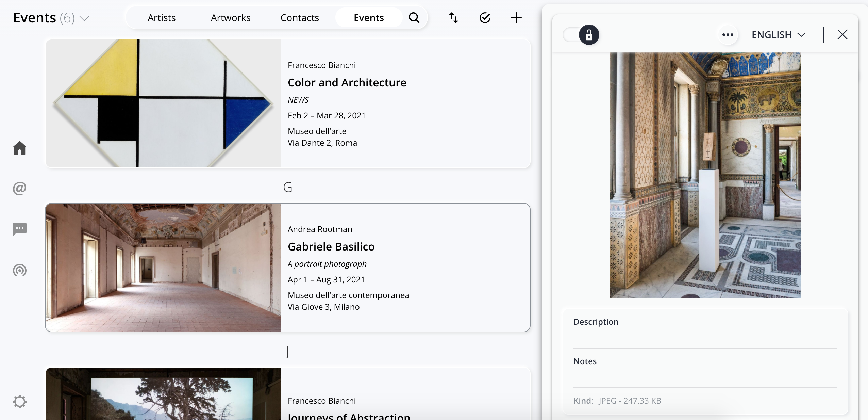
Task: Open the home icon in the sidebar
Action: (20, 148)
